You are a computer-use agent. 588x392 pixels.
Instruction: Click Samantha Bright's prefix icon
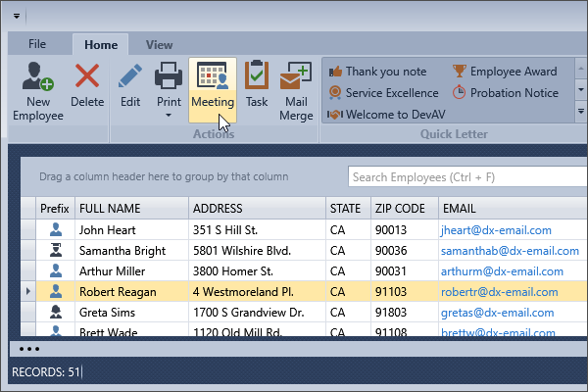coord(56,250)
